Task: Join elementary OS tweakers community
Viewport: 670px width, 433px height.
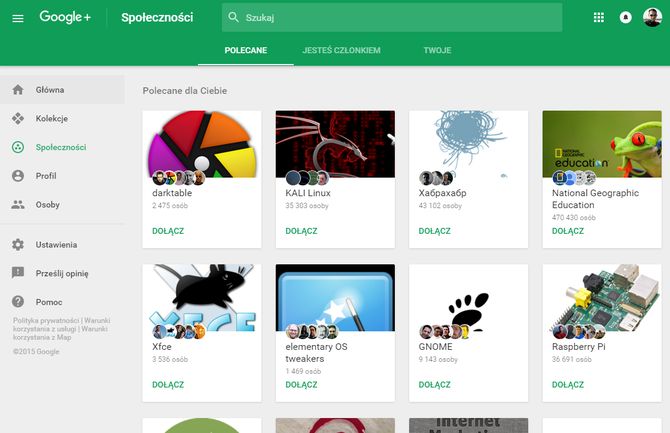Action: (x=301, y=385)
